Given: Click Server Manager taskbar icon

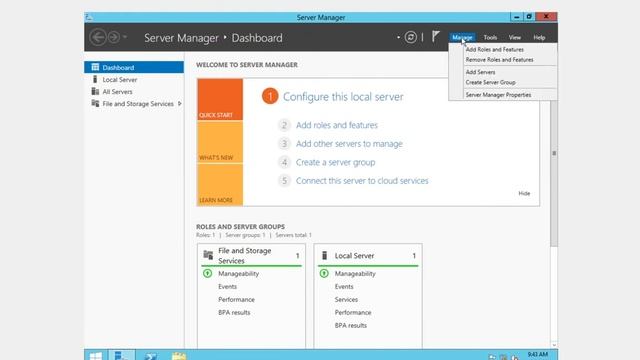Looking at the screenshot, I should tap(122, 356).
